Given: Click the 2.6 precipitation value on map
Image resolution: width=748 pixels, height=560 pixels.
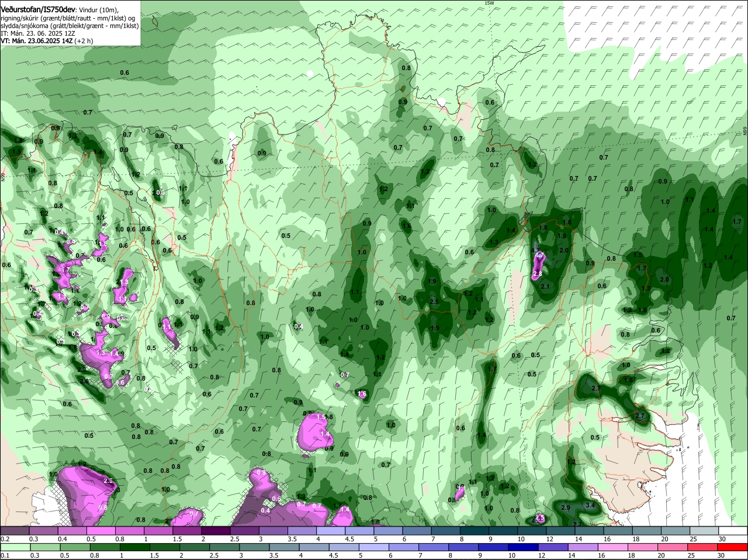Looking at the screenshot, I should 84,382.
